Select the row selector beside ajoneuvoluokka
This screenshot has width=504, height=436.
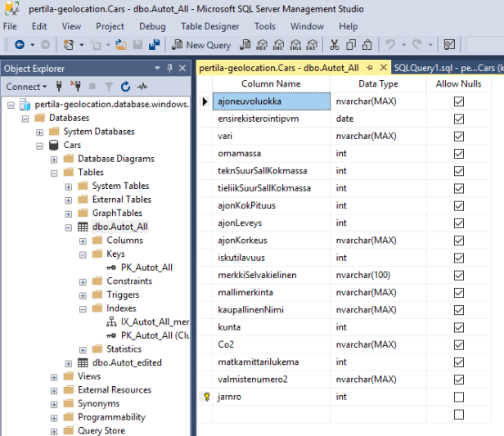click(x=205, y=101)
